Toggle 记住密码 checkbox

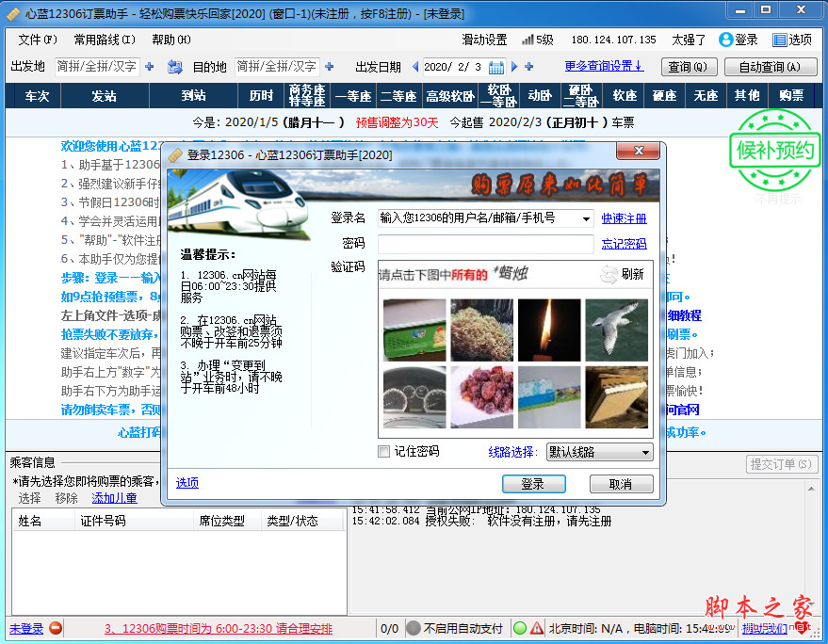pyautogui.click(x=384, y=451)
